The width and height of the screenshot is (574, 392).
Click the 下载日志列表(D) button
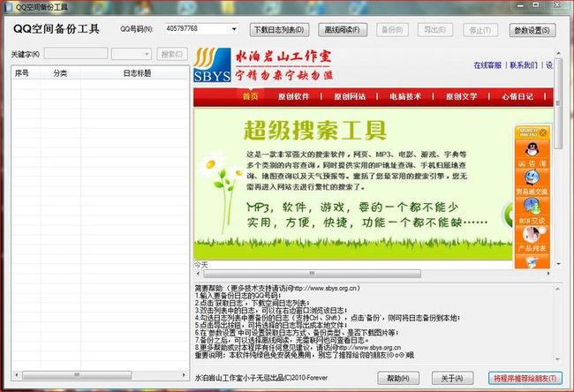tap(279, 30)
